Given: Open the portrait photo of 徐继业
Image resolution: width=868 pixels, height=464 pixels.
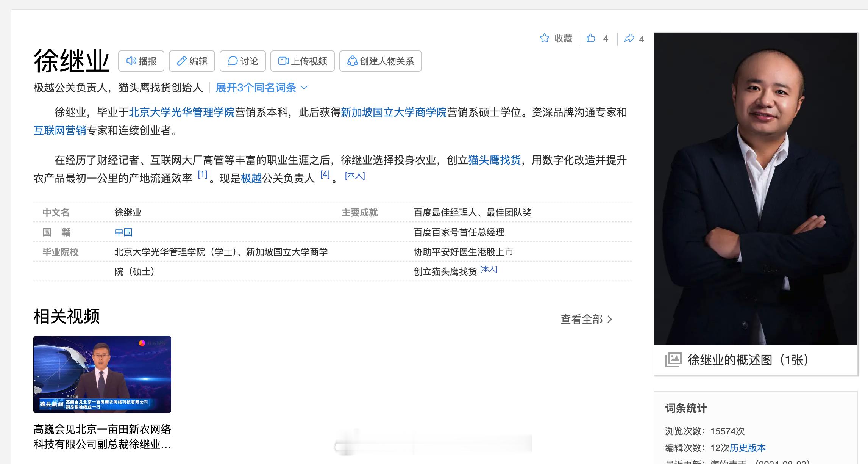Looking at the screenshot, I should point(756,189).
